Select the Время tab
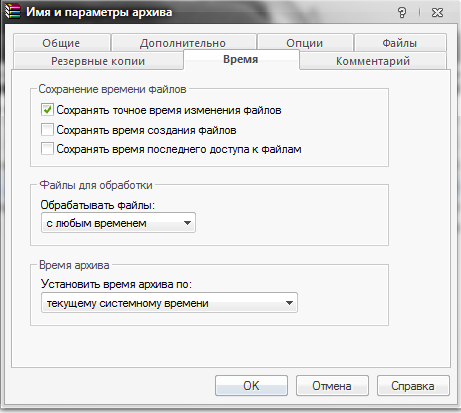 (241, 59)
